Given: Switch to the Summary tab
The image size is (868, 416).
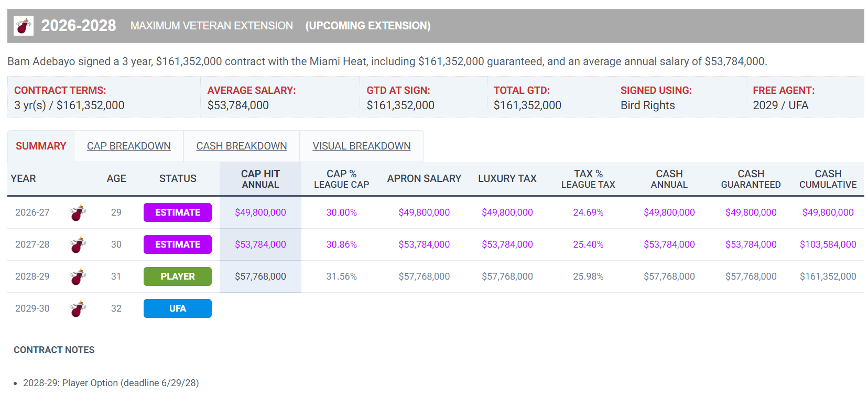Looking at the screenshot, I should pyautogui.click(x=41, y=146).
